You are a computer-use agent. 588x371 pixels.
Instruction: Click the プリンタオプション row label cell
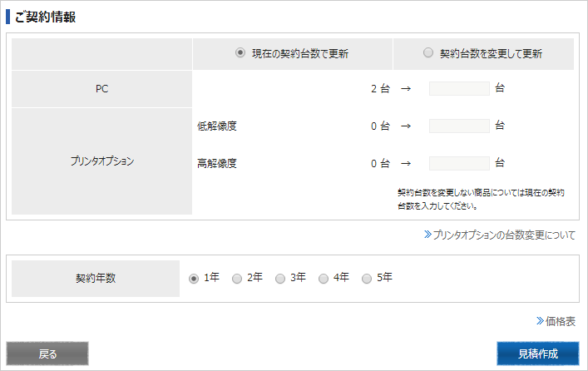pyautogui.click(x=101, y=162)
